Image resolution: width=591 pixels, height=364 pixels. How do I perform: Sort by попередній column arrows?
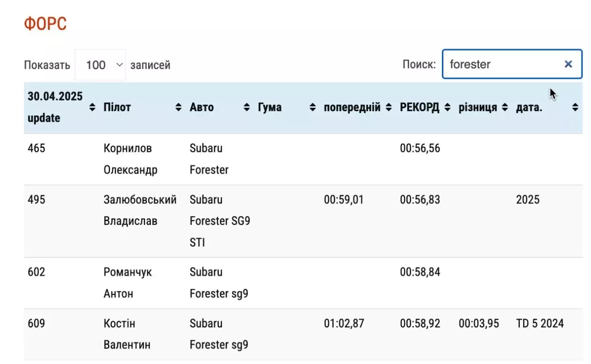click(389, 108)
